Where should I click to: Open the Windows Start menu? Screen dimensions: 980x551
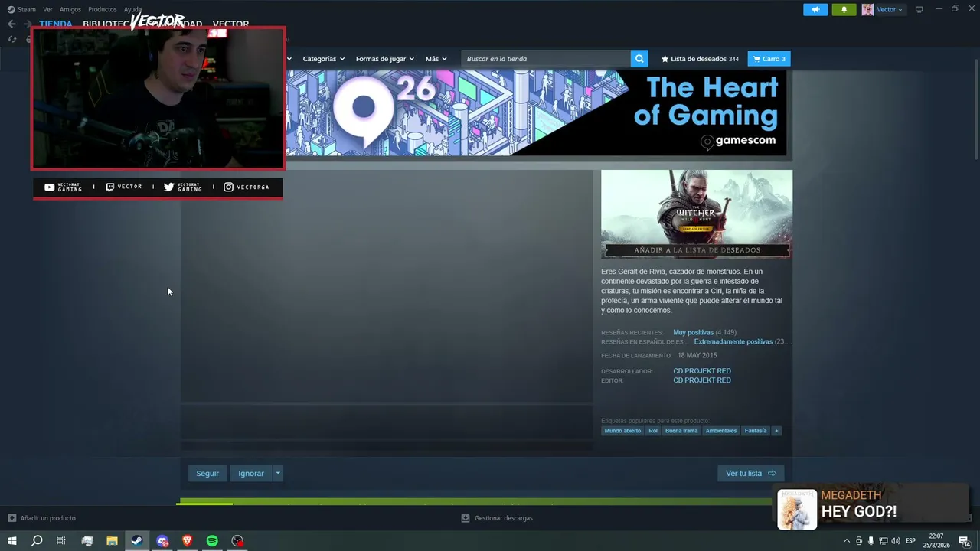(12, 541)
